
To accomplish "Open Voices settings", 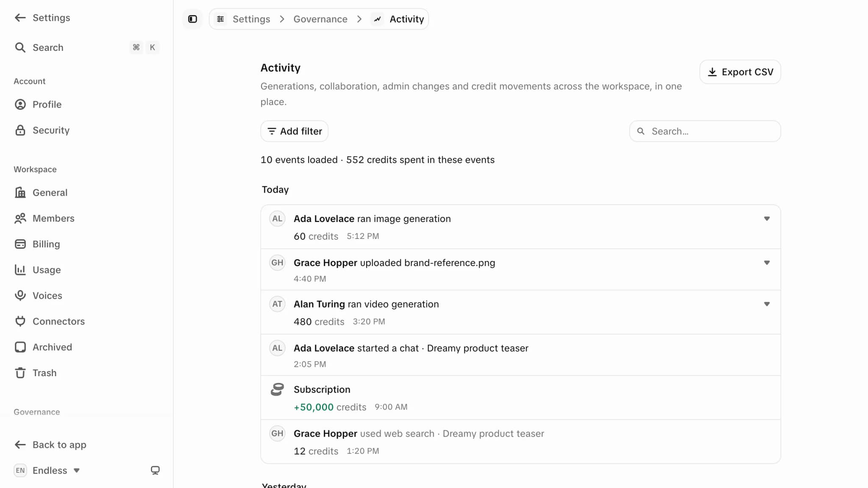I will [x=86, y=296].
